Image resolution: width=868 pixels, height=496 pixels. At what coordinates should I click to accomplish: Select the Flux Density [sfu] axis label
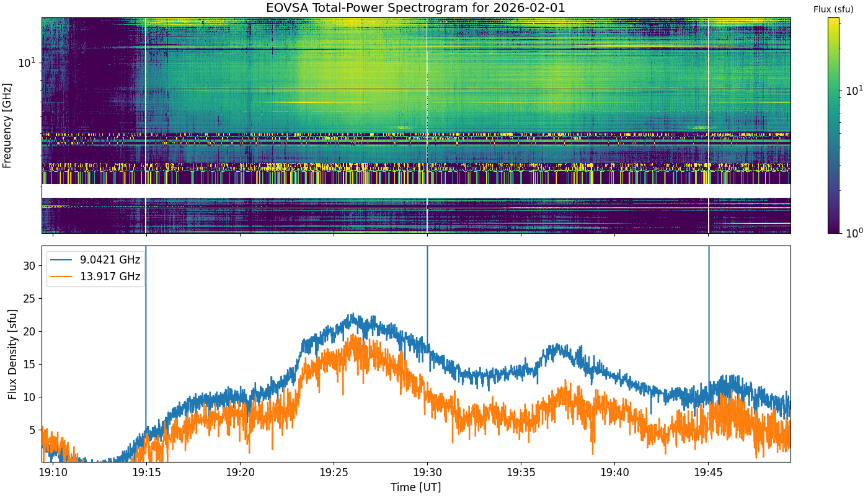[x=12, y=353]
